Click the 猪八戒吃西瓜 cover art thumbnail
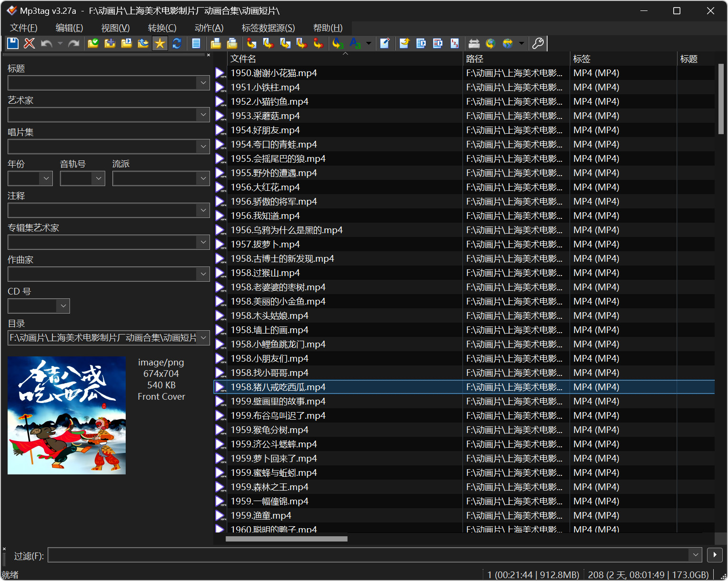The image size is (728, 581). click(67, 415)
